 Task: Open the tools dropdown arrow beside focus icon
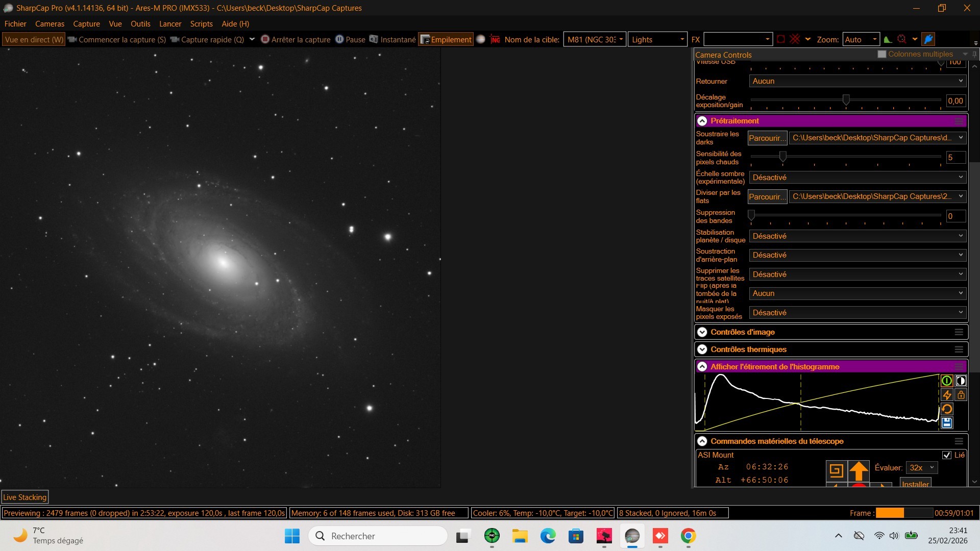tap(915, 39)
